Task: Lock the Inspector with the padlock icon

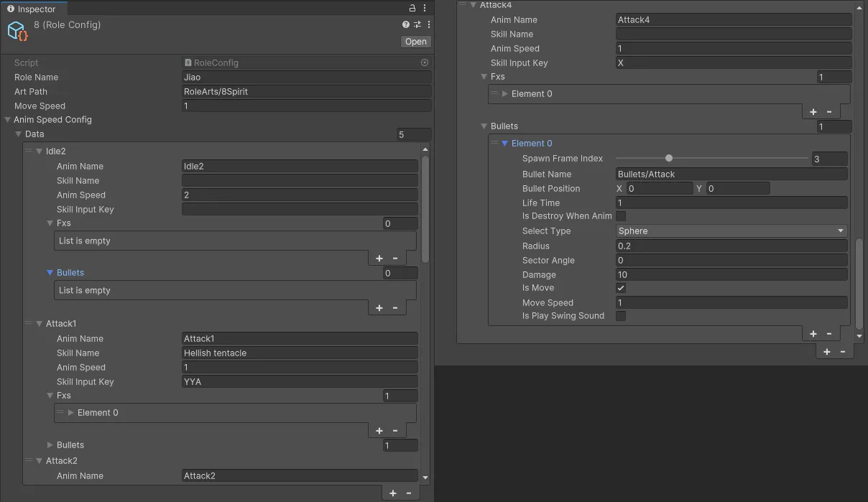Action: (412, 9)
